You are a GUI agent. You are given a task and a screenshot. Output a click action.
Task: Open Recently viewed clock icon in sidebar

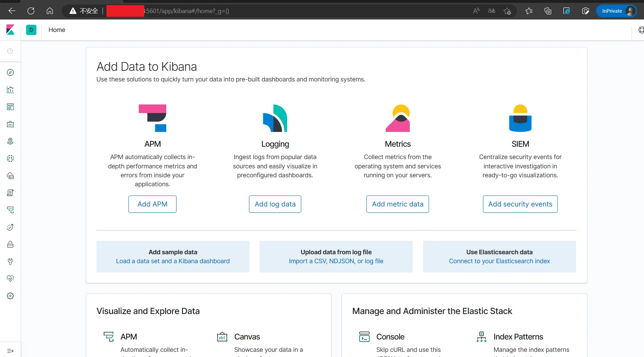tap(10, 51)
